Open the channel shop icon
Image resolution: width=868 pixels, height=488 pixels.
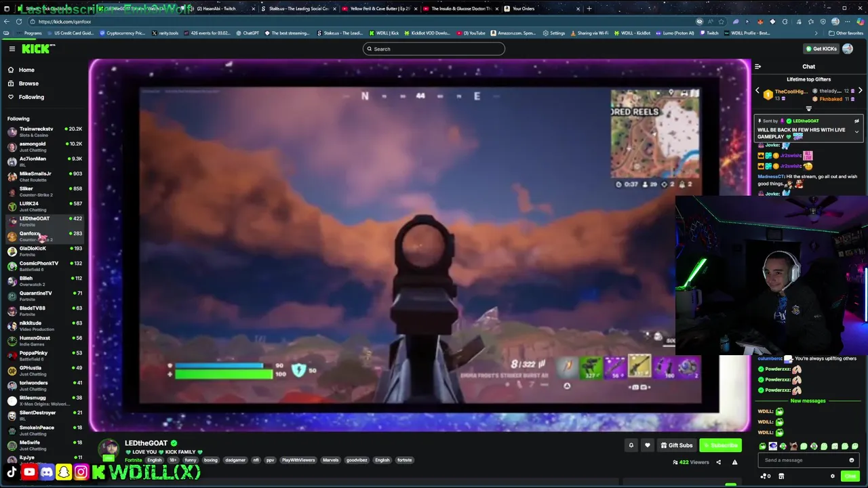(781, 476)
